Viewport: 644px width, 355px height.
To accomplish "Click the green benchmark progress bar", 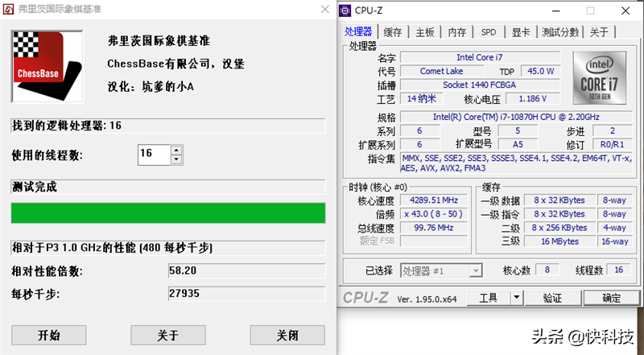I will tap(167, 213).
